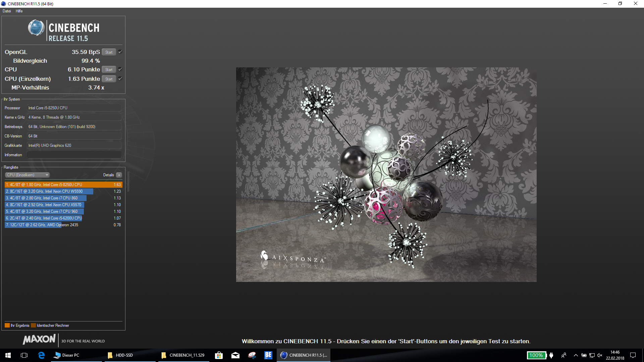Uncheck the CPU (Einzelkern) test checkbox
The image size is (644, 362).
[120, 79]
